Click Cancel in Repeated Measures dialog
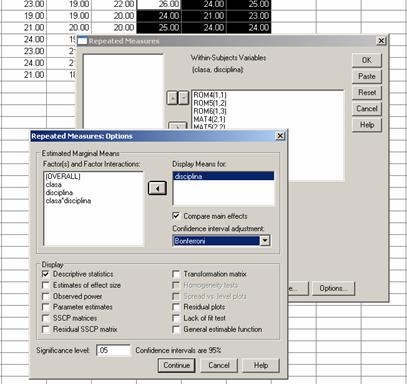Image resolution: width=407 pixels, height=384 pixels. point(367,109)
